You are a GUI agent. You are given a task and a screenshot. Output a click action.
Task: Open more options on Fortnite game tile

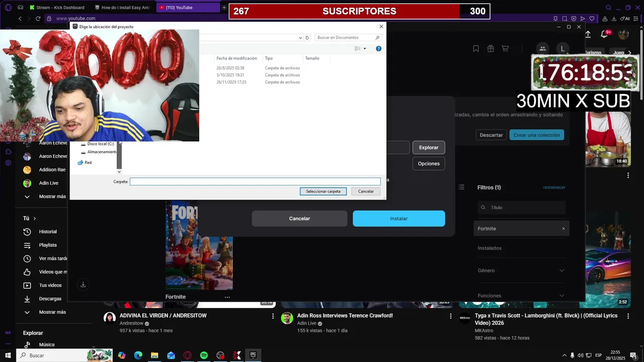tap(227, 297)
